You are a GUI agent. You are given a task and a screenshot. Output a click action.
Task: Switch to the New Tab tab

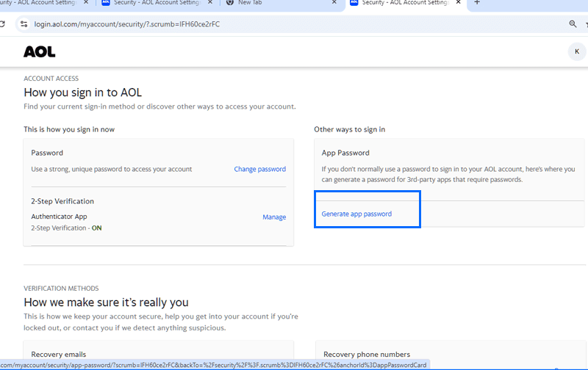pos(281,4)
